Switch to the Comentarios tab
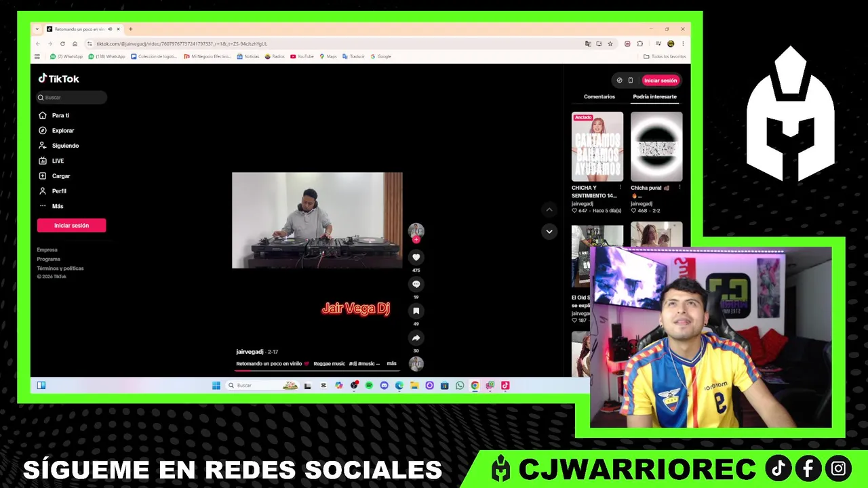Viewport: 868px width, 488px height. point(599,97)
